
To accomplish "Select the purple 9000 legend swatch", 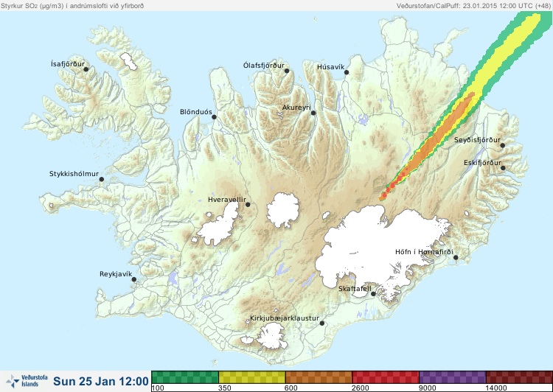I will (x=453, y=377).
